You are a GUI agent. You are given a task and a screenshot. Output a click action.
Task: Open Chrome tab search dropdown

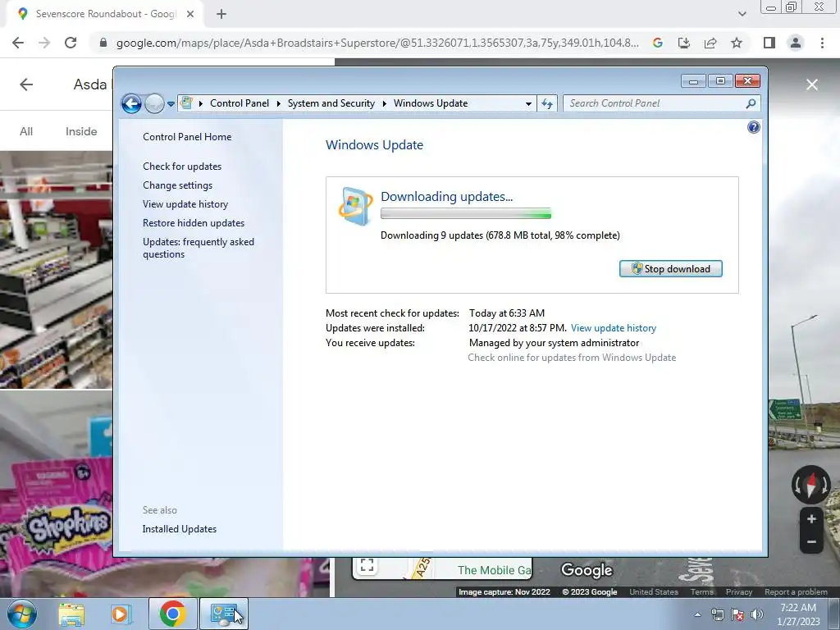(742, 14)
